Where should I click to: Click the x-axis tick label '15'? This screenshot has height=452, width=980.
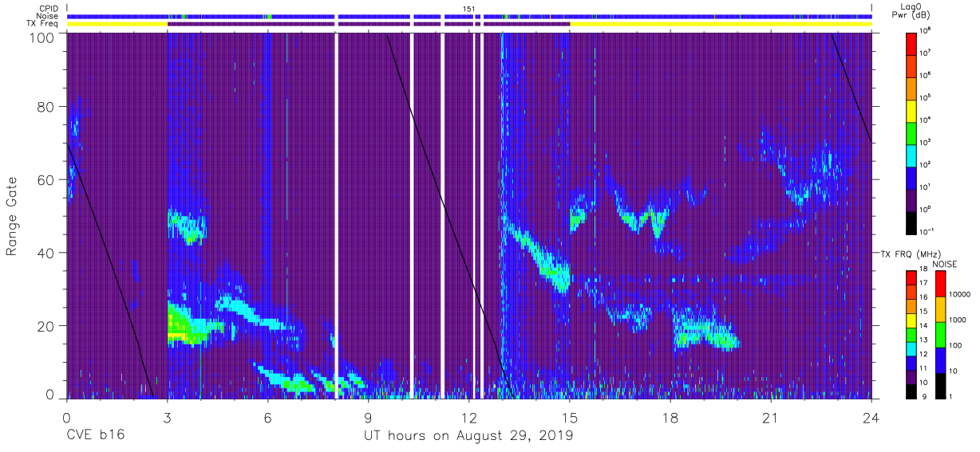click(x=570, y=419)
